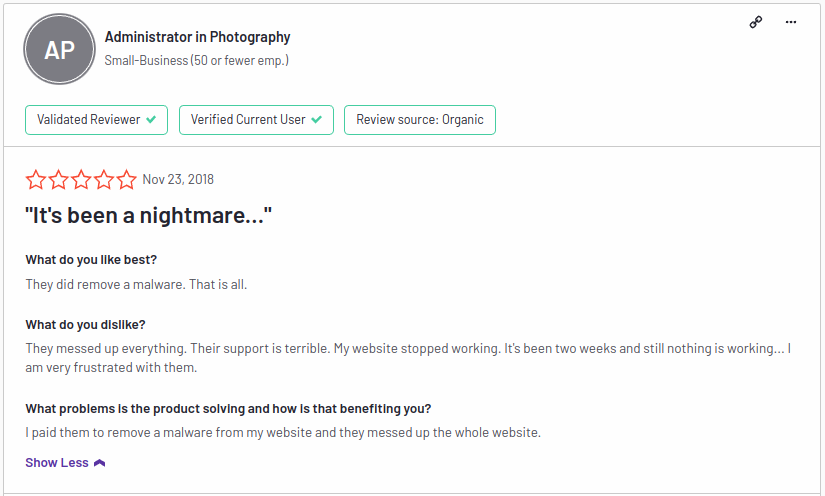Click the Verified Current User badge
The image size is (825, 496).
point(256,120)
